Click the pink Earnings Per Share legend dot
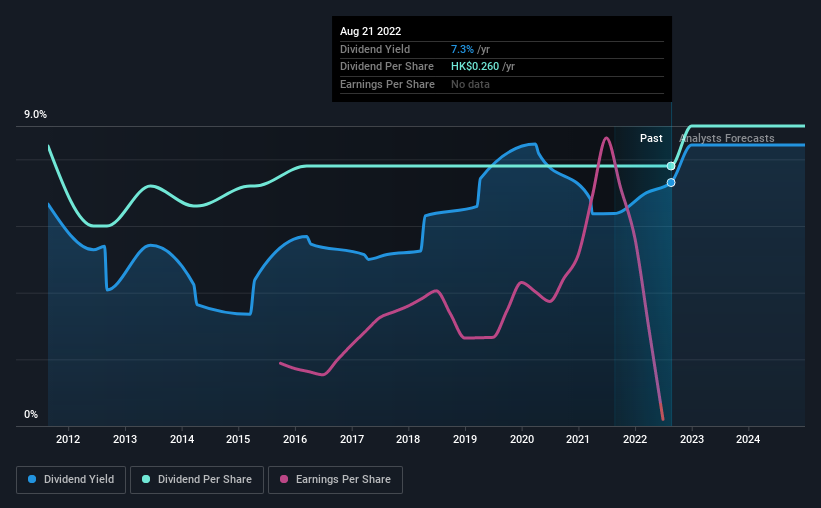Screen dimensions: 821x508 click(284, 479)
